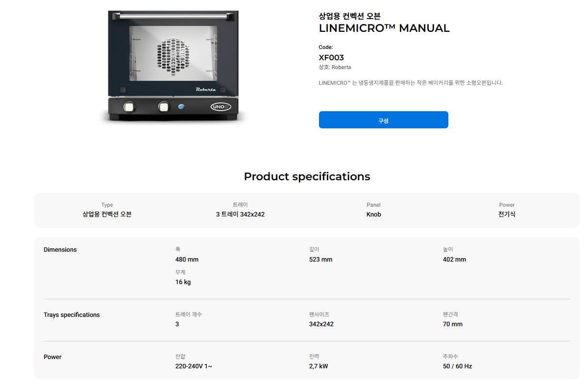
Task: Click the 3 트레이 342x242 value
Action: click(240, 215)
